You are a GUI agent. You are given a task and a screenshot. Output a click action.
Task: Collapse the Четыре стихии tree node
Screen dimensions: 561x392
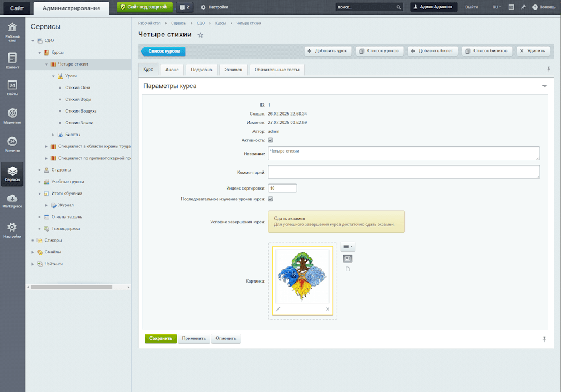(47, 64)
